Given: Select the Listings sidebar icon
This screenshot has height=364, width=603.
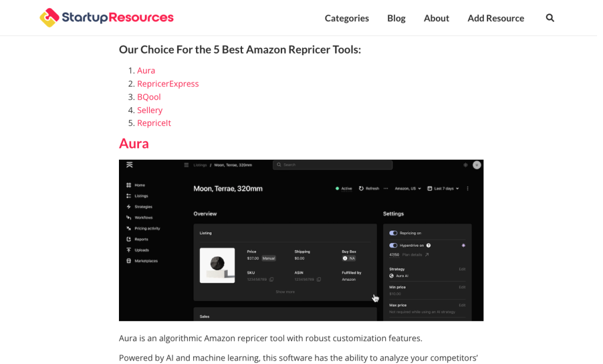Looking at the screenshot, I should tap(128, 196).
